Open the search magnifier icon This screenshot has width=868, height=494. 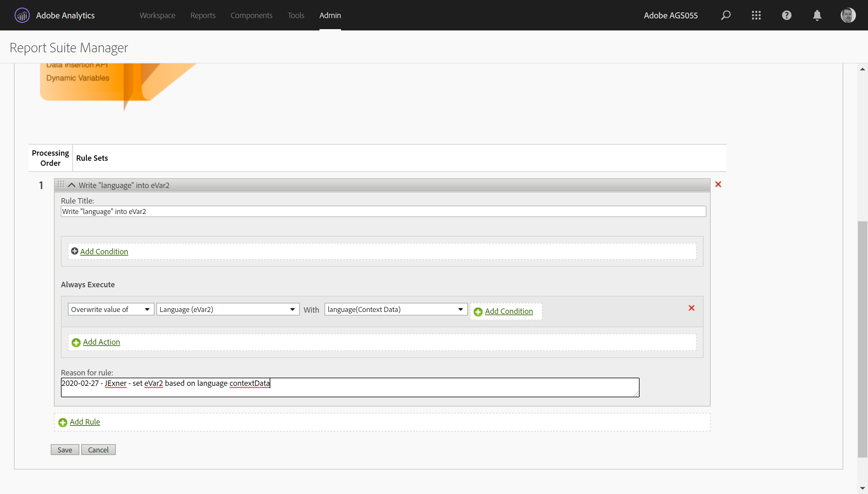[x=726, y=15]
